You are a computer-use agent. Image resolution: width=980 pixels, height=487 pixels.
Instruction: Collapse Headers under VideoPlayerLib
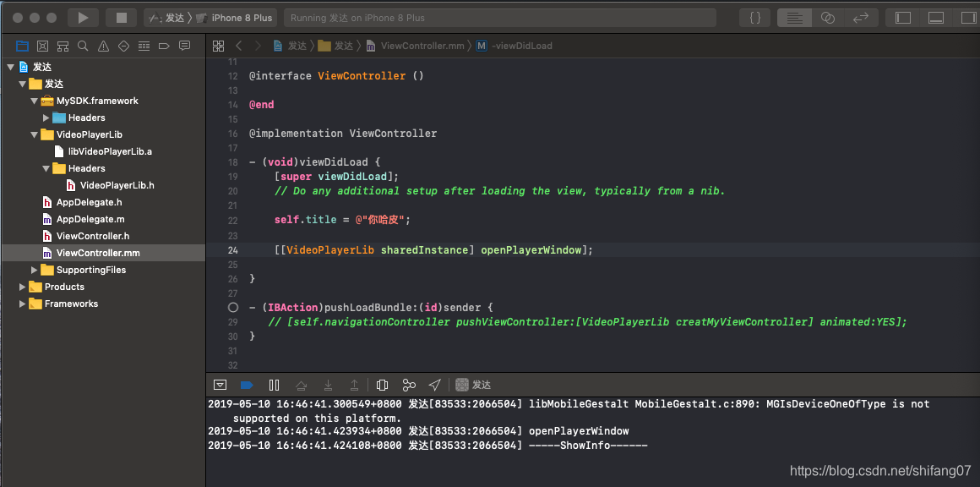(x=46, y=168)
